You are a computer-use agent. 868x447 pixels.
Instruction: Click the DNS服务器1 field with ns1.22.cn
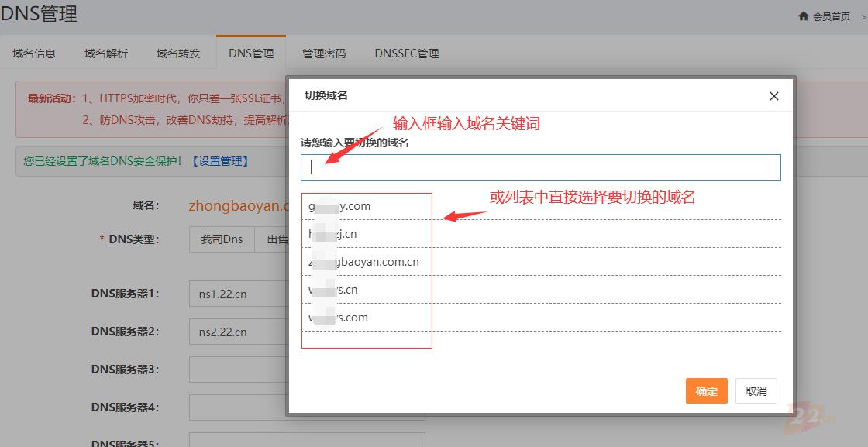(x=238, y=294)
